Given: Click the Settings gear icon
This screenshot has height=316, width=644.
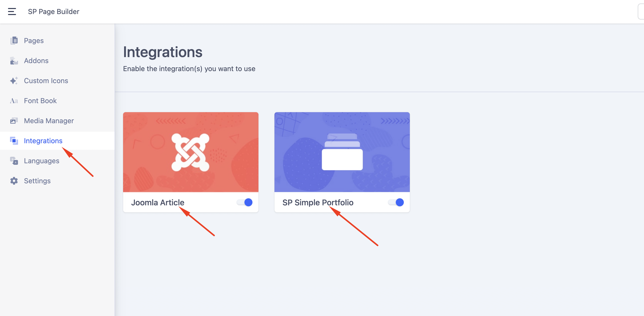Looking at the screenshot, I should pyautogui.click(x=14, y=181).
